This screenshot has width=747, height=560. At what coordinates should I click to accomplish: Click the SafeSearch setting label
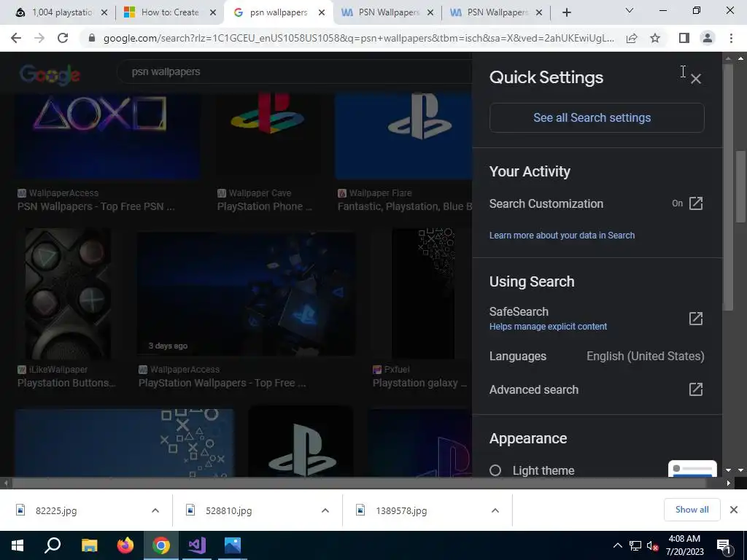[x=519, y=311]
